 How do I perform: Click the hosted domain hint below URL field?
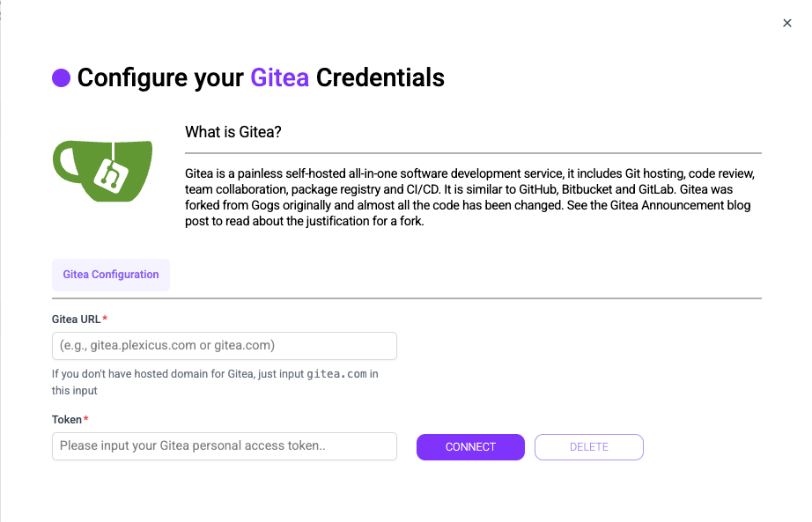pyautogui.click(x=176, y=374)
